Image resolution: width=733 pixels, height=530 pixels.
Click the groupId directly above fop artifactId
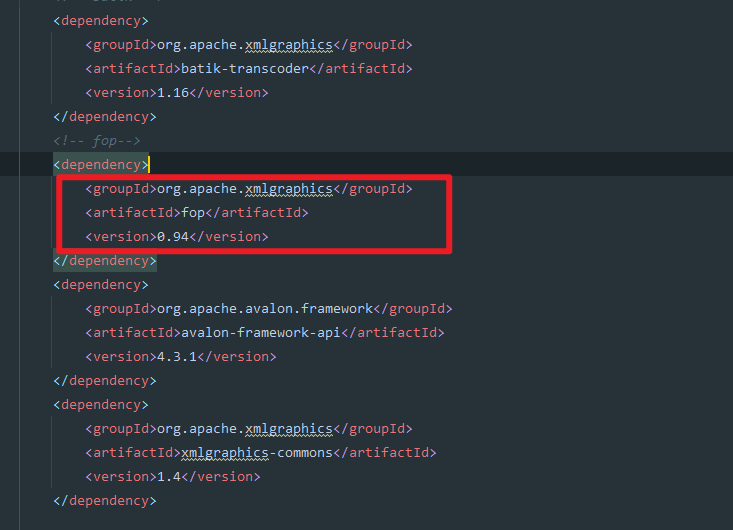(x=244, y=188)
